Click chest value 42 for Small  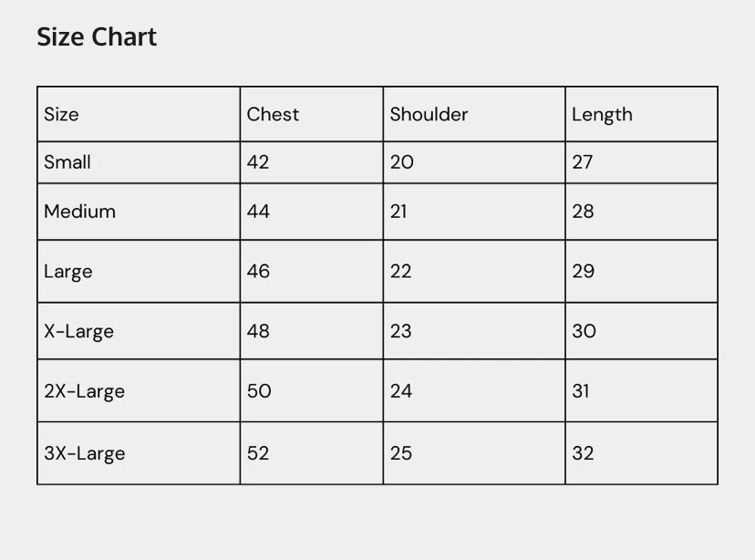tap(258, 162)
